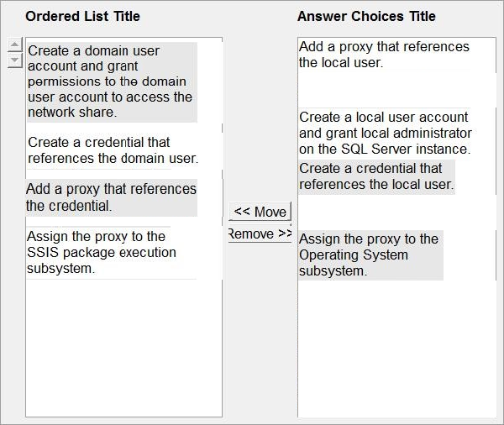This screenshot has width=504, height=425.
Task: Click the move-down arrow button
Action: [14, 60]
